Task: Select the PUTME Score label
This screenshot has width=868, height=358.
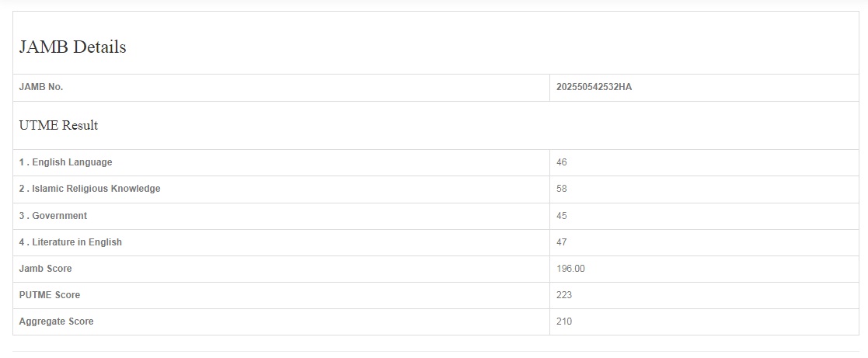Action: (x=50, y=295)
